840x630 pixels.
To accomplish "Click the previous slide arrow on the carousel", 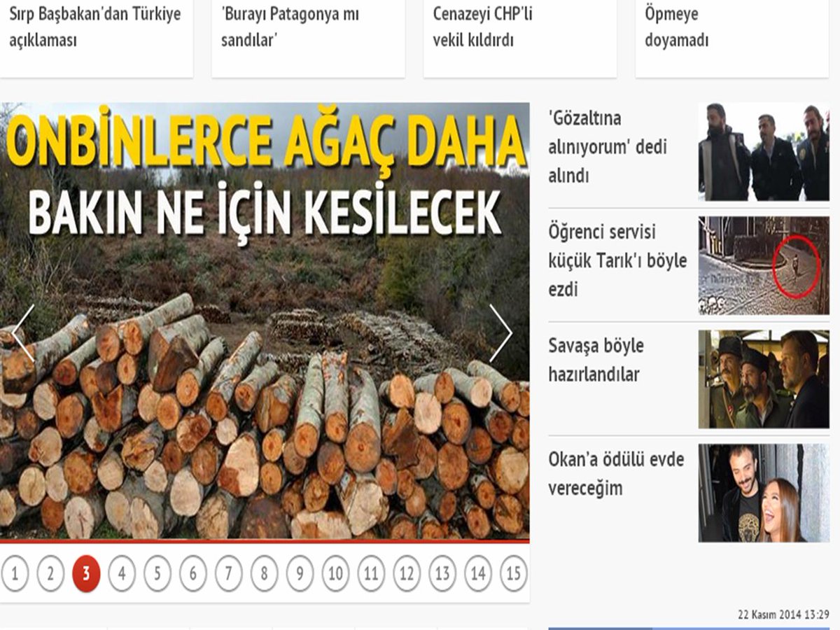I will (x=23, y=333).
